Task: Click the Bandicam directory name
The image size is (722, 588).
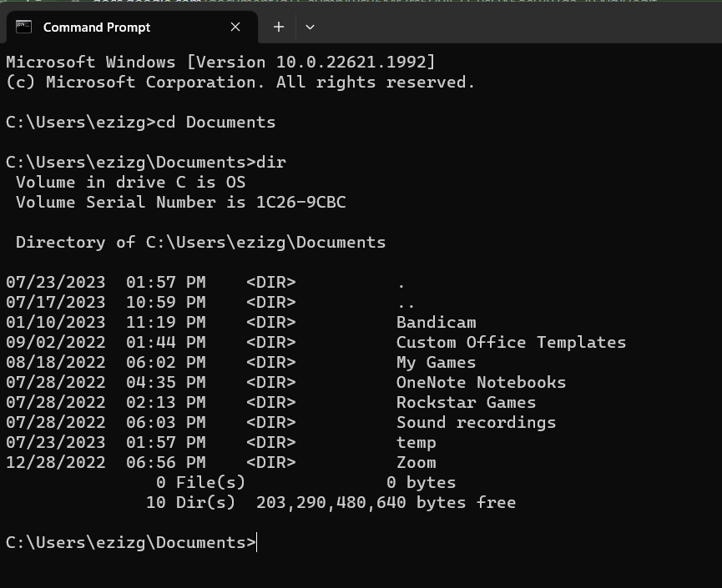Action: pos(436,323)
